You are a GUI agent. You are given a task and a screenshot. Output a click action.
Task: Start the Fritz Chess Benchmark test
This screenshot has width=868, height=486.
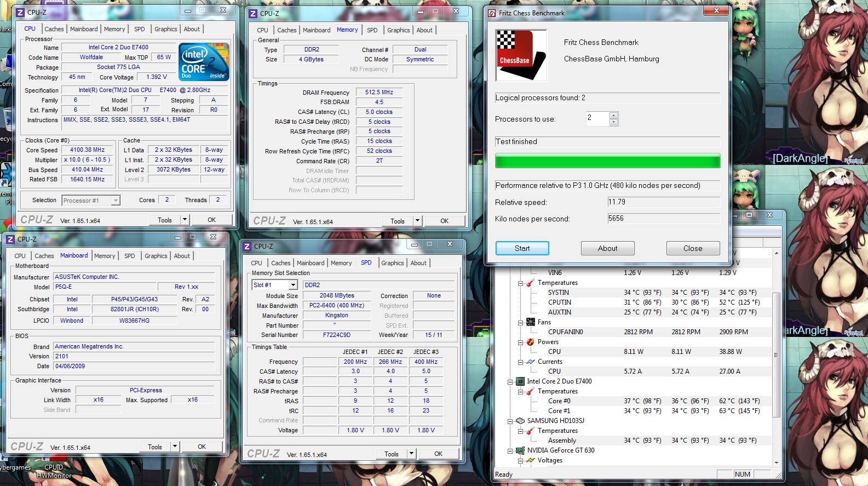pyautogui.click(x=522, y=248)
